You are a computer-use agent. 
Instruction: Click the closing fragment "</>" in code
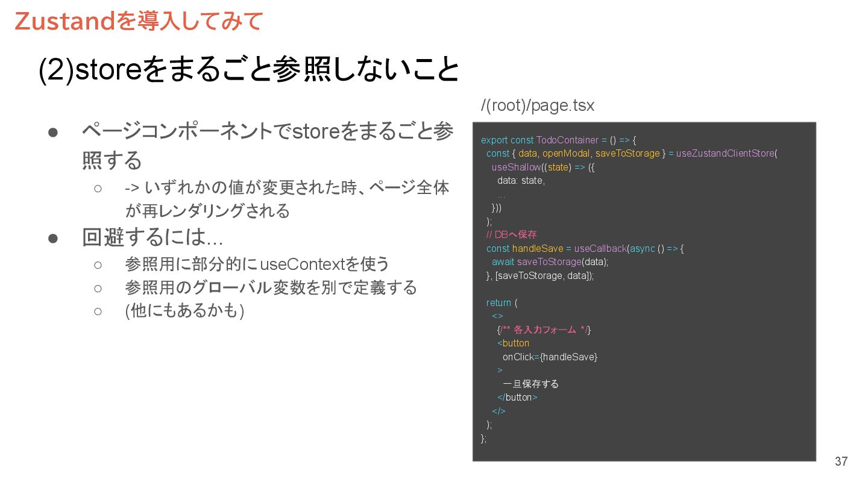[x=498, y=411]
